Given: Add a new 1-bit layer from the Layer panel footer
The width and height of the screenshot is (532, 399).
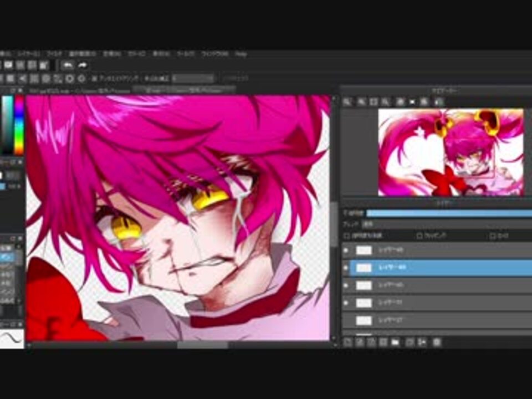Looking at the screenshot, I should point(371,342).
